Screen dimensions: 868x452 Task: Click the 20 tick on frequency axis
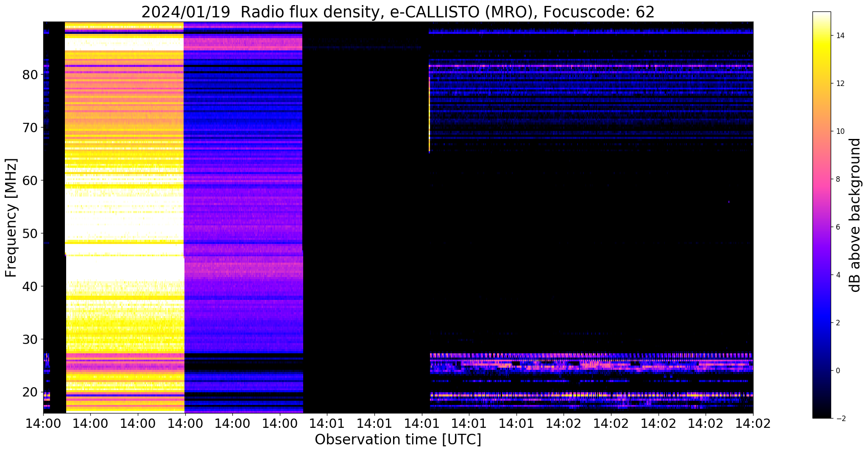[31, 393]
